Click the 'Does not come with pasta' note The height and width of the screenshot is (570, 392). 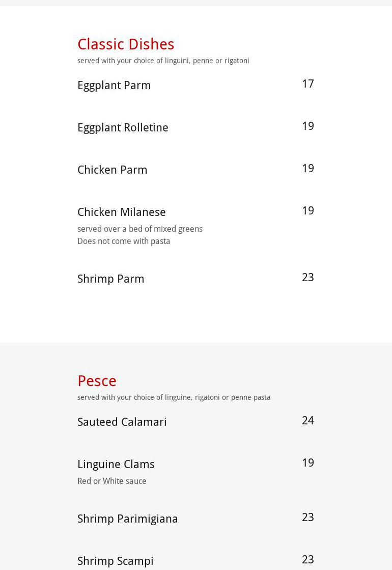click(124, 241)
